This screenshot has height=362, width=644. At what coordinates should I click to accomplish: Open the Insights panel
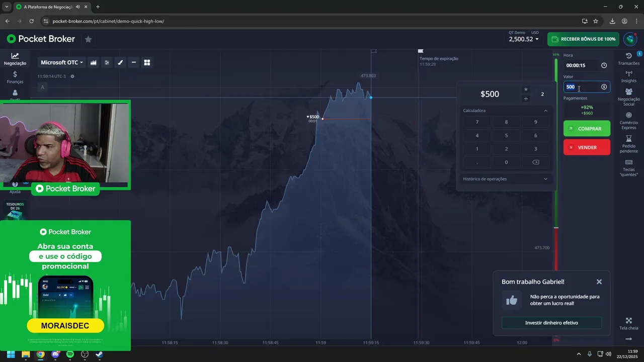629,76
